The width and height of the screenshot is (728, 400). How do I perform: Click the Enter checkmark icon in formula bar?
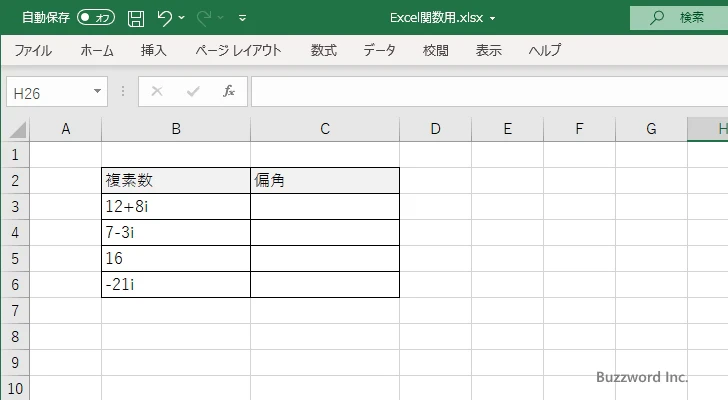click(x=193, y=91)
